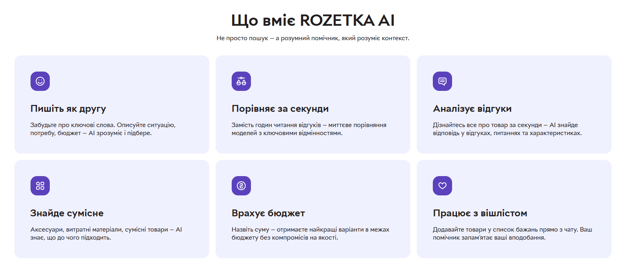This screenshot has height=275, width=644.
Task: Select the 'Аналізує відгуки' title
Action: (x=472, y=109)
